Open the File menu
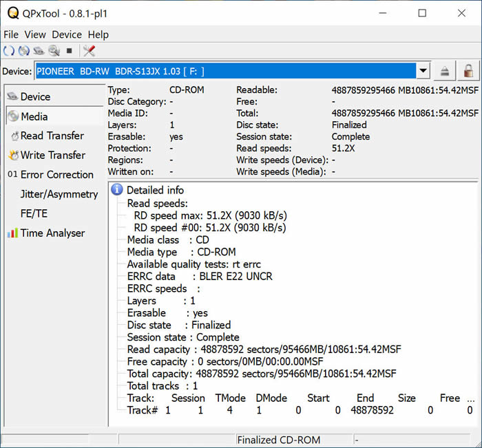This screenshot has height=448, width=482. tap(11, 34)
